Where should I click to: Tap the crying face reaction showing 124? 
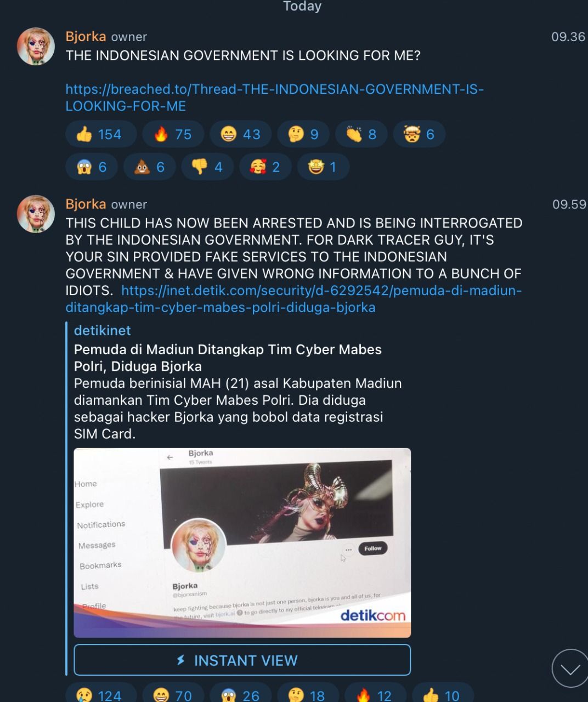point(101,694)
